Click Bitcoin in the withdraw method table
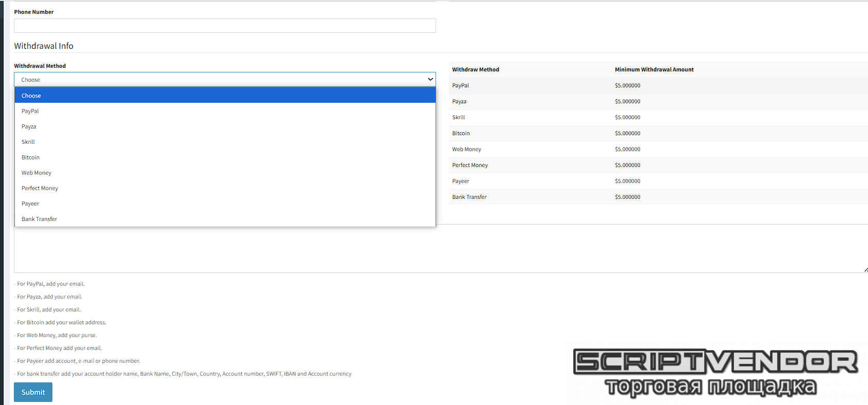 (461, 133)
